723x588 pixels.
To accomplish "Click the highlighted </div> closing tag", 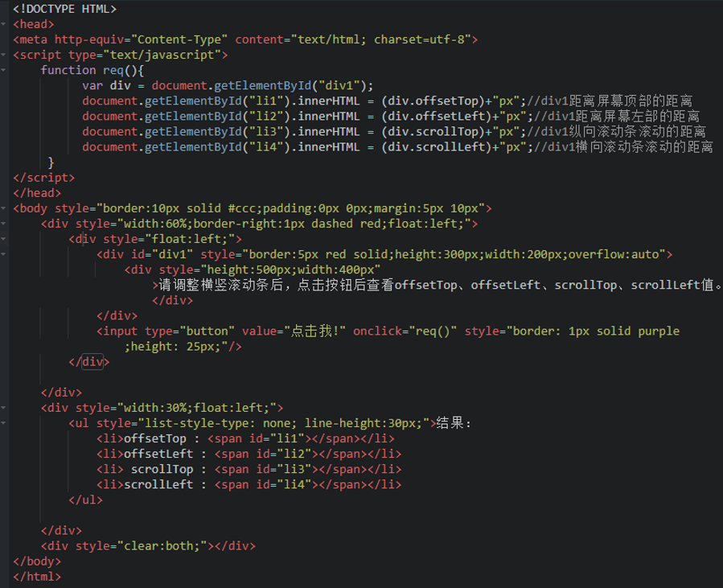I will [x=89, y=362].
